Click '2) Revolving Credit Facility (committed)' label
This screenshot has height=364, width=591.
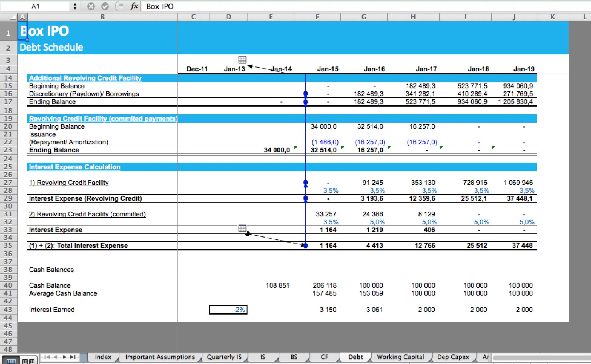(87, 214)
